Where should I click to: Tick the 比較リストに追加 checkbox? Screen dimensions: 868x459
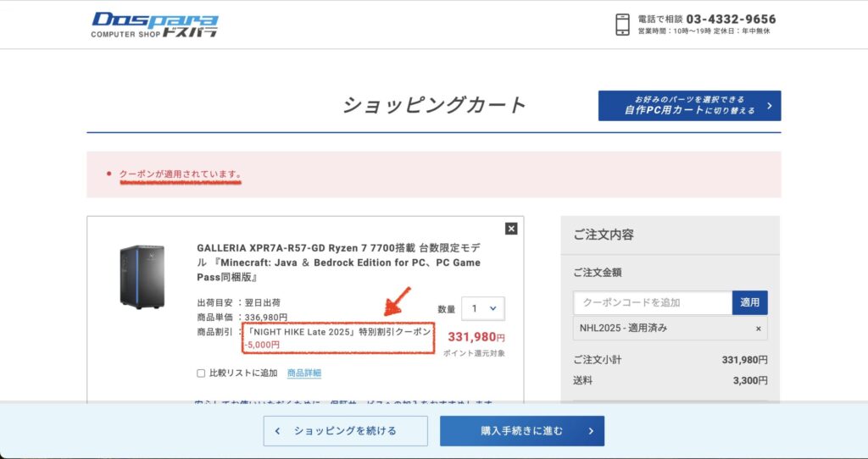pyautogui.click(x=201, y=373)
